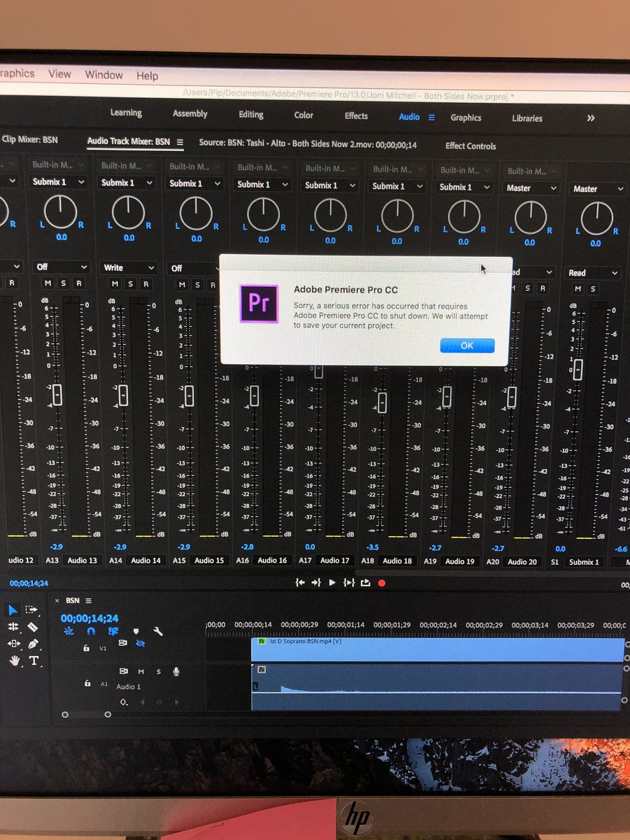Mute the Submix 1 channel

coord(578,289)
